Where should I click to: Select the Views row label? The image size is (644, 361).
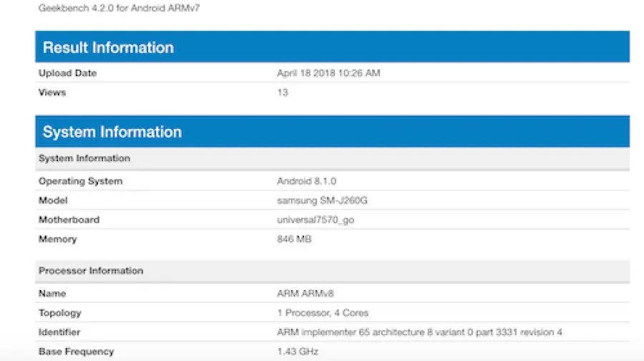pos(52,92)
